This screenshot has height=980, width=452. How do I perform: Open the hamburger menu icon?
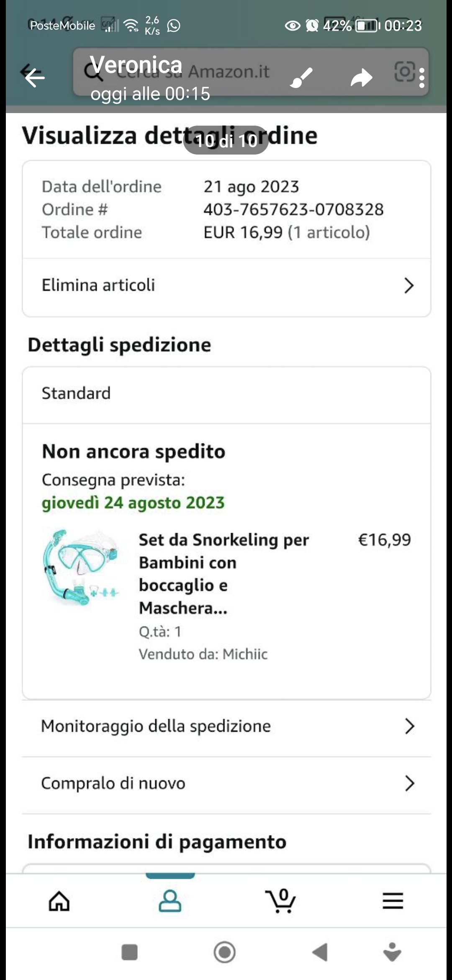393,901
